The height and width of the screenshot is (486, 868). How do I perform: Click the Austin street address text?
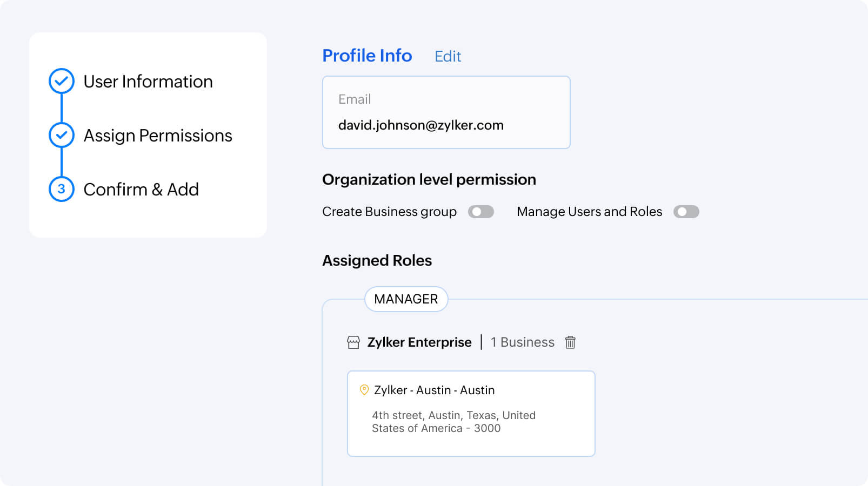click(x=453, y=422)
